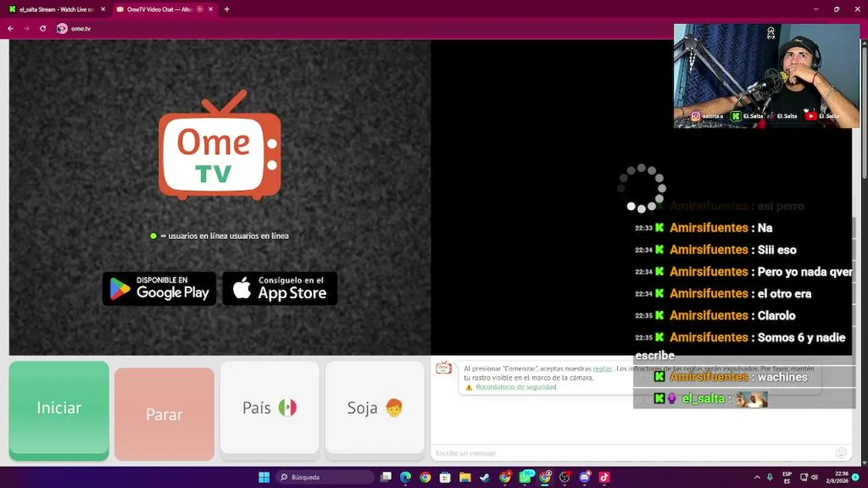The width and height of the screenshot is (868, 488).
Task: Go forward in the browser
Action: (x=26, y=28)
